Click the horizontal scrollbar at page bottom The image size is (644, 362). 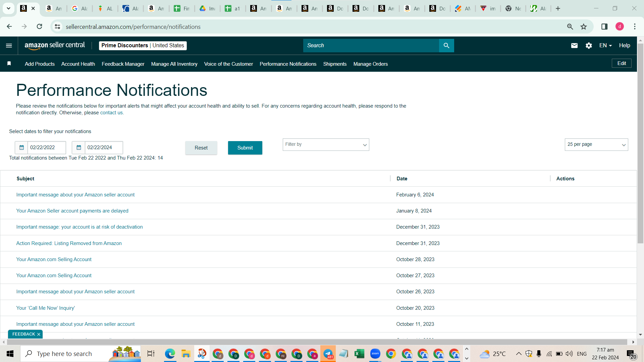pos(317,342)
